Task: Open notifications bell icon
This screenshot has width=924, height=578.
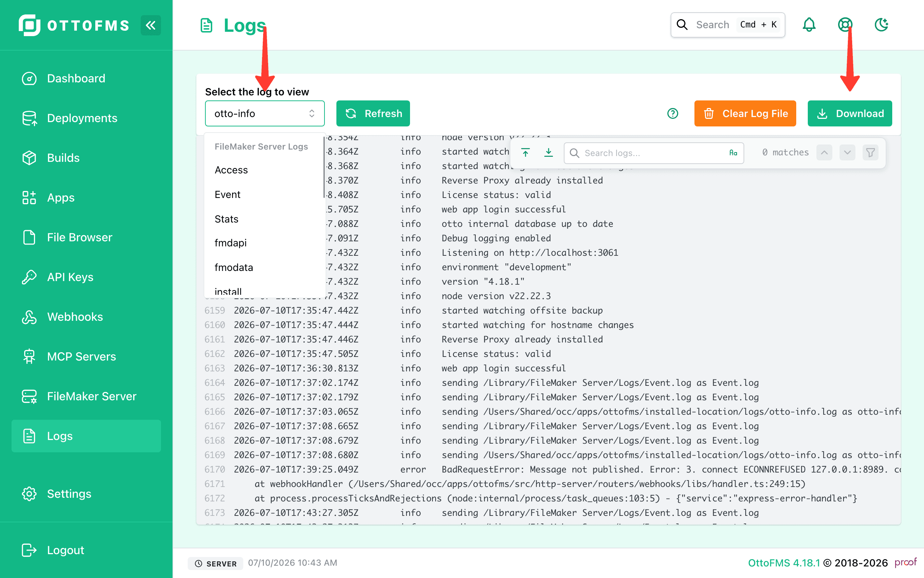Action: [809, 25]
